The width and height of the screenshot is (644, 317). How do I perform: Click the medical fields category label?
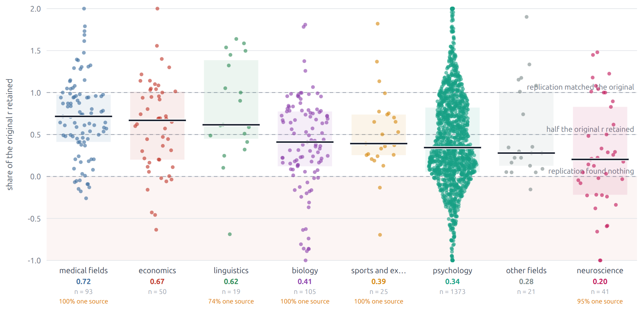point(83,271)
